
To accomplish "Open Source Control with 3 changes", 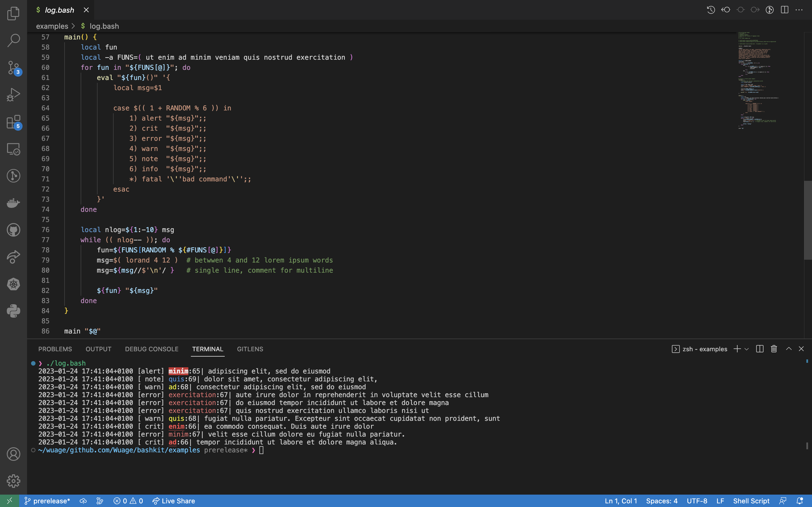I will pyautogui.click(x=14, y=68).
